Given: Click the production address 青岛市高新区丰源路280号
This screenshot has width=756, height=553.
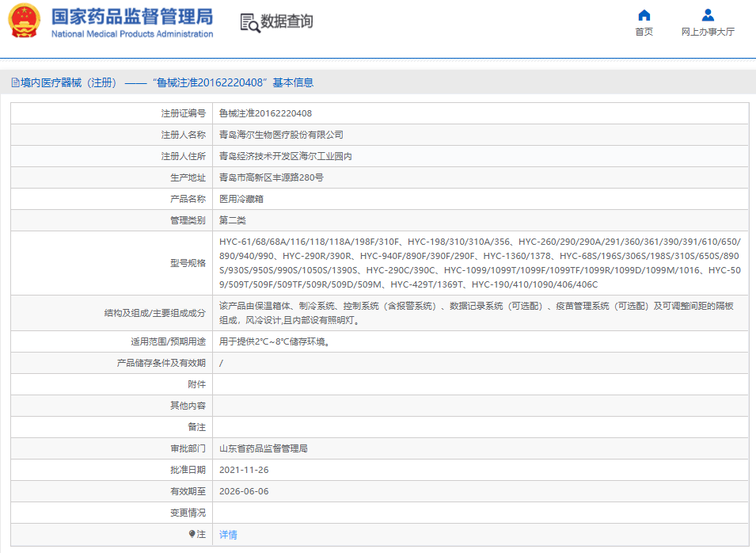Looking at the screenshot, I should tap(271, 177).
